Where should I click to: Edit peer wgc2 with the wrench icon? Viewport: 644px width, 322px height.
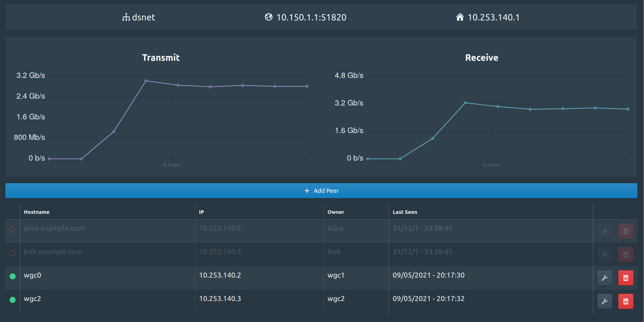[605, 301]
